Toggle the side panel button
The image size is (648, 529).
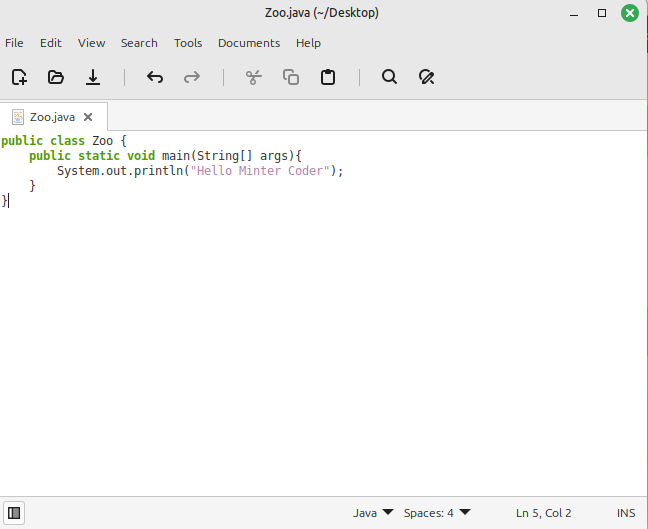click(x=15, y=513)
